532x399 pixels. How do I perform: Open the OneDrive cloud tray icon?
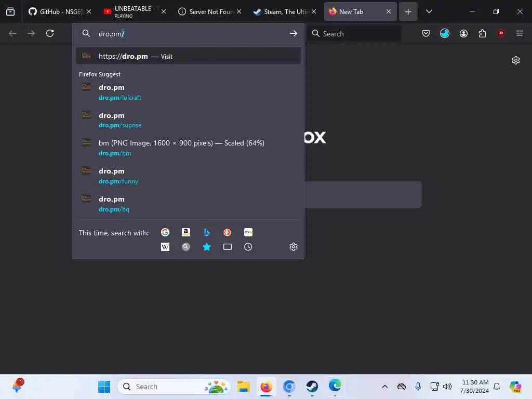point(402,387)
